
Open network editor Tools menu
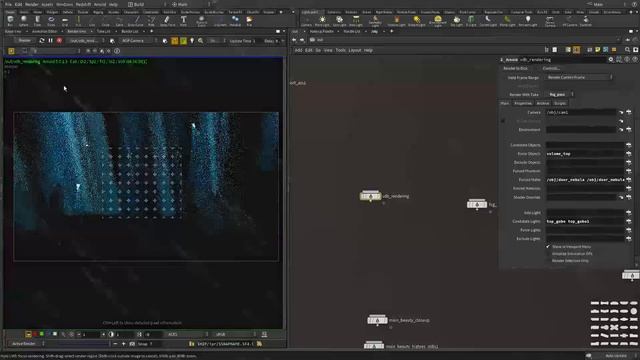click(340, 50)
